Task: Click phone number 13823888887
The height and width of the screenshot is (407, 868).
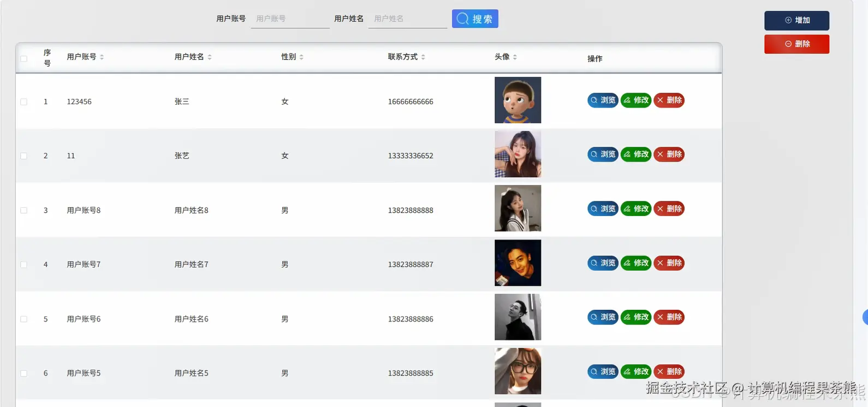Action: (x=411, y=265)
